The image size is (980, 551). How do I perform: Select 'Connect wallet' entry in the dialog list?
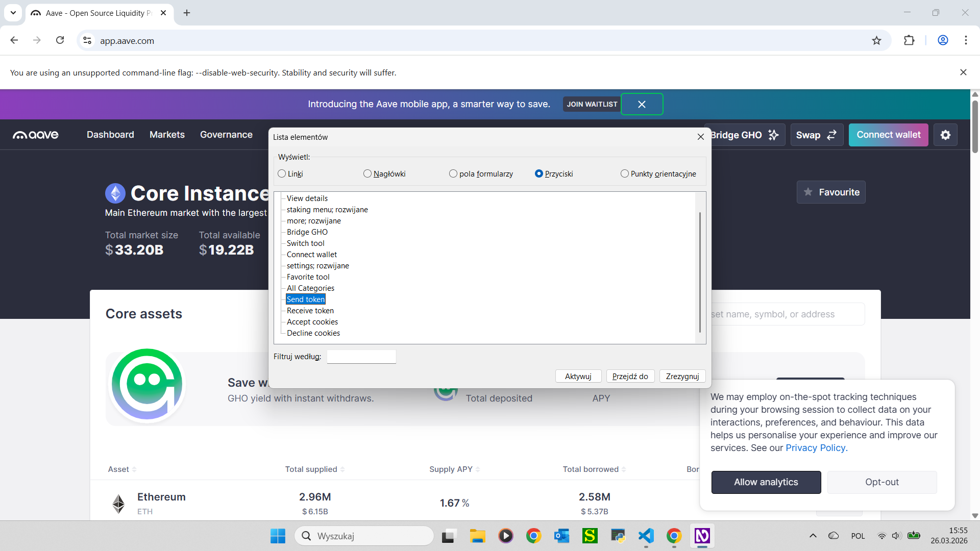point(311,255)
